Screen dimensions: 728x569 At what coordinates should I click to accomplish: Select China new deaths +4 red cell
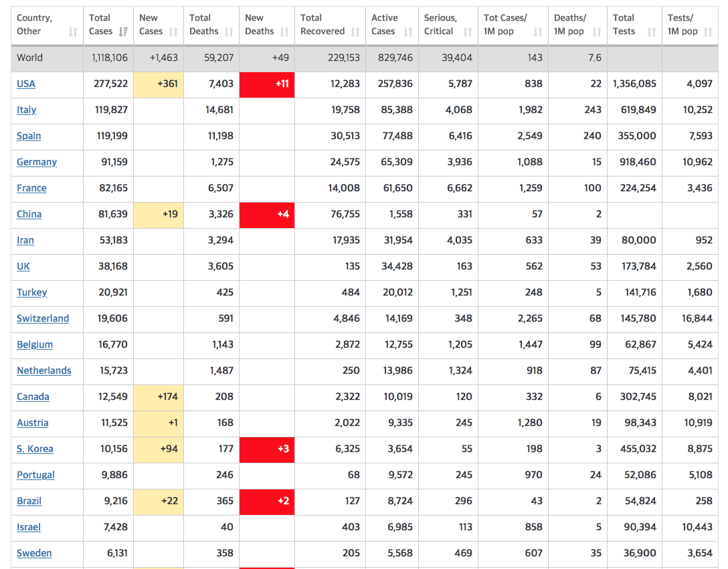pos(267,215)
